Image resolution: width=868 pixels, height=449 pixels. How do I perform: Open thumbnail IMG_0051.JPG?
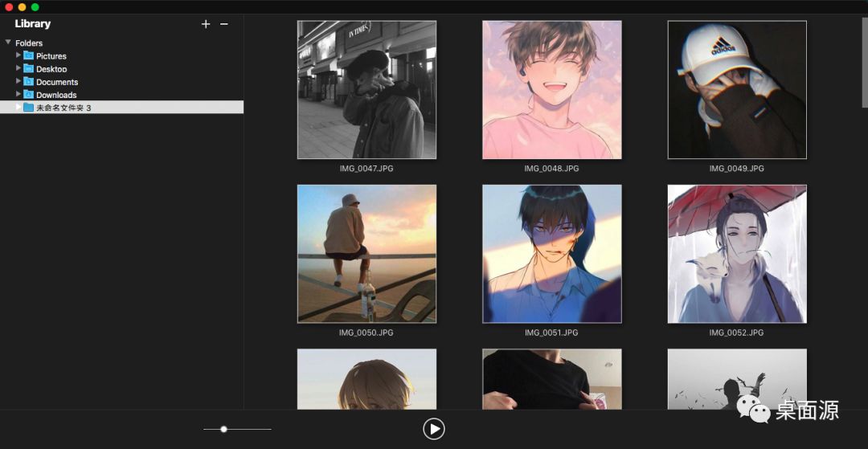pyautogui.click(x=552, y=254)
